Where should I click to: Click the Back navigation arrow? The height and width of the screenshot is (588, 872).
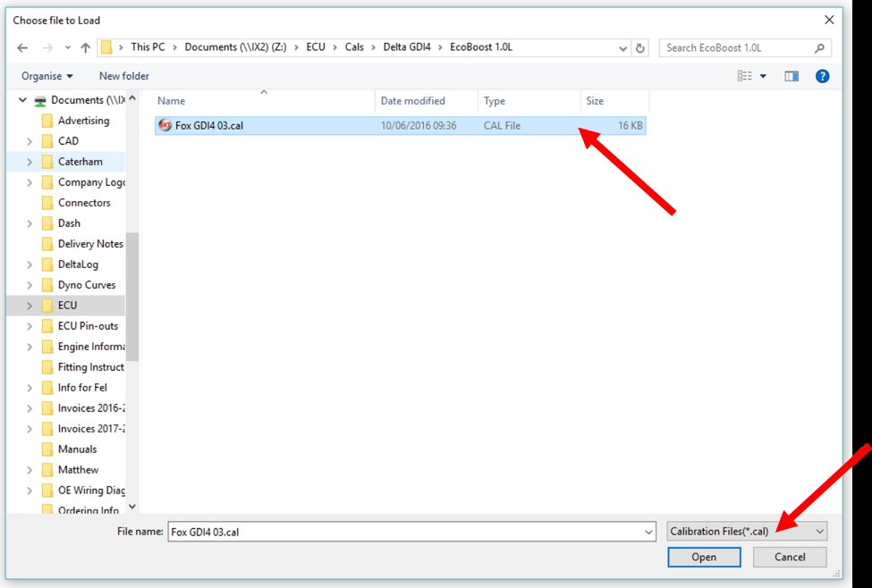22,47
